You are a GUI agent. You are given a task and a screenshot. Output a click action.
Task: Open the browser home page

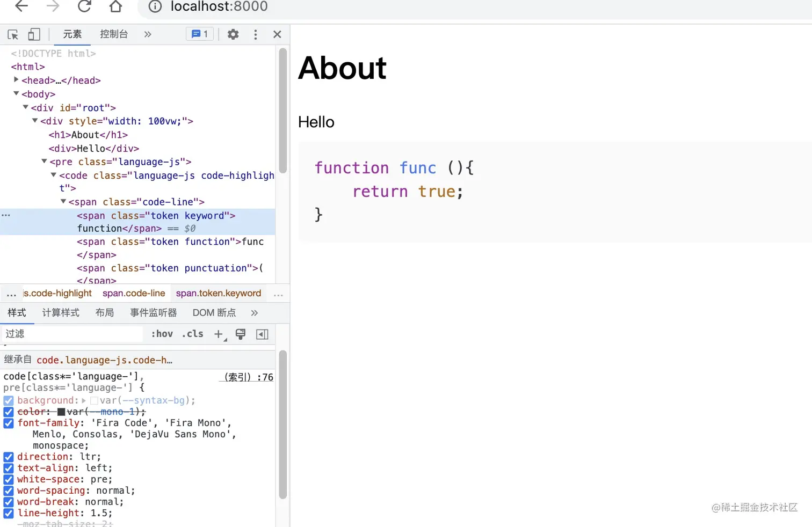coord(115,6)
